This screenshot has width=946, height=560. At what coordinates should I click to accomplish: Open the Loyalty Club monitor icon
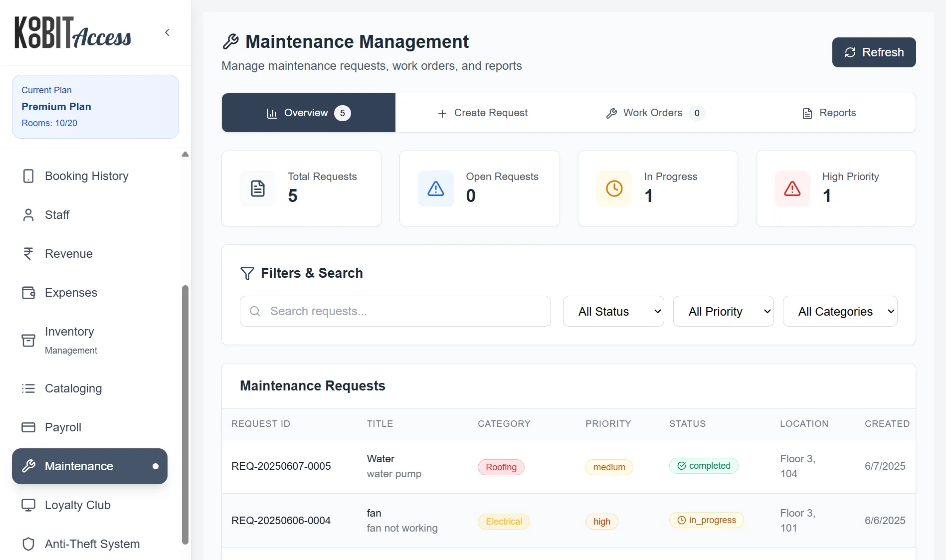pos(28,505)
